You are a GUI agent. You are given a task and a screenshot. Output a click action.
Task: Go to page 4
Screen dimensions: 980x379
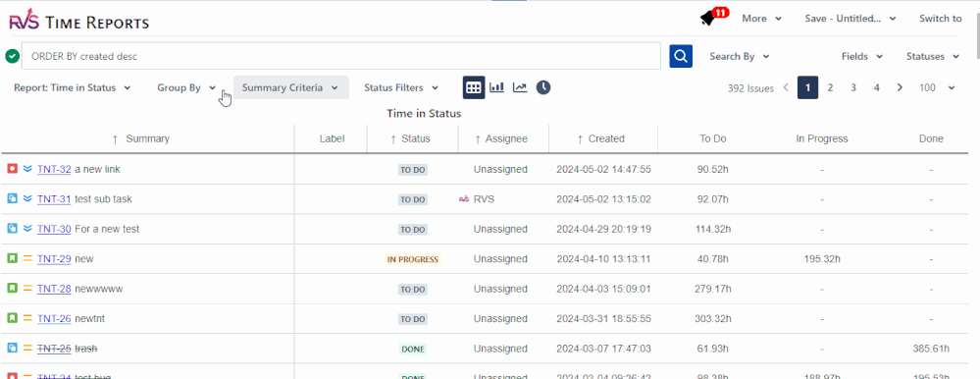(x=876, y=87)
